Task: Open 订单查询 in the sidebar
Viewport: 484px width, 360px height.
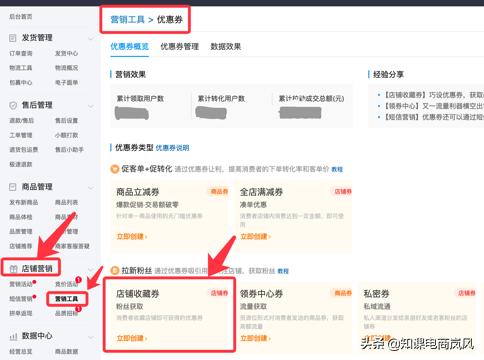Action: tap(21, 53)
